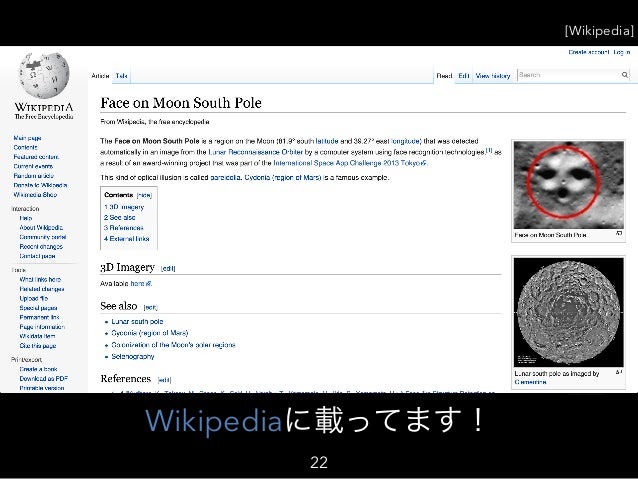Open Related changes link
Screen dimensions: 638x479
coord(42,289)
